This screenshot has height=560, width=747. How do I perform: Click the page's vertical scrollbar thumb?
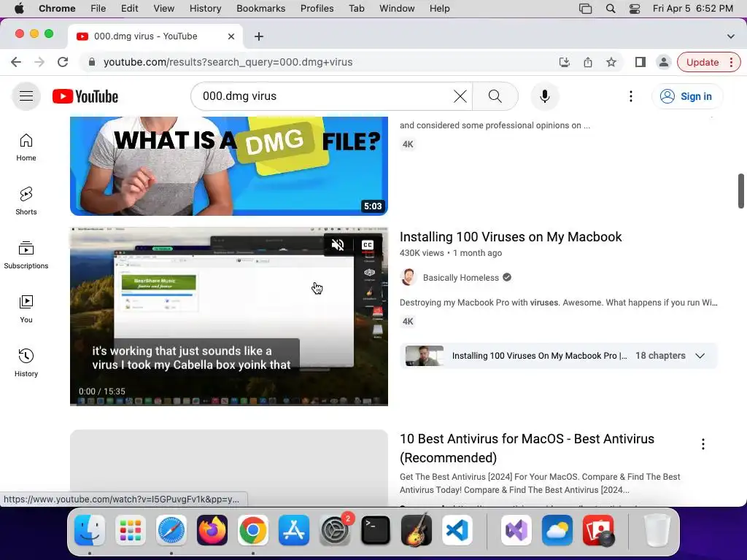click(741, 191)
